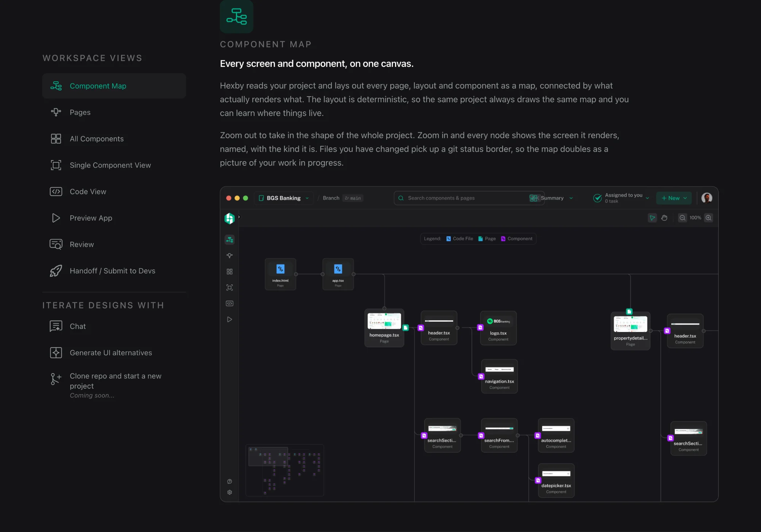Click the green page badge on homepage.tsx
This screenshot has height=532, width=761.
406,328
